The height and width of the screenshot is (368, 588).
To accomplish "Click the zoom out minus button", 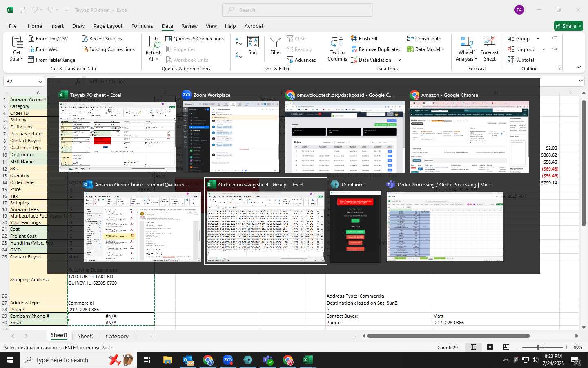I will click(x=518, y=347).
